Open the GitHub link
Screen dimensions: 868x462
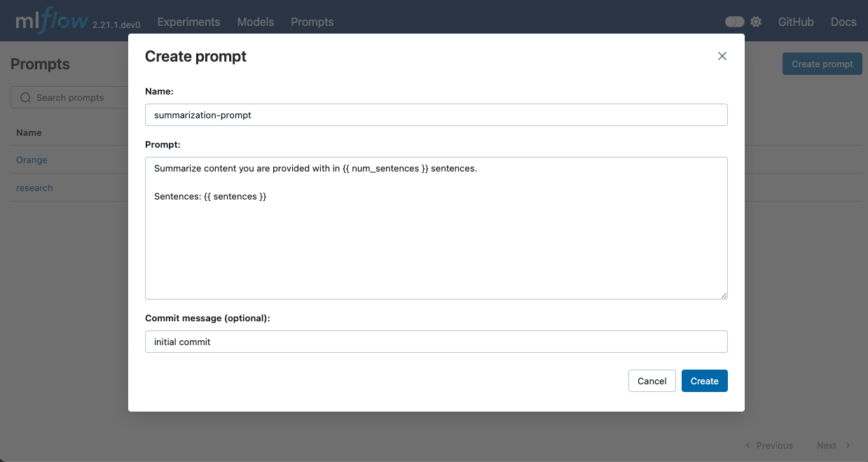795,22
